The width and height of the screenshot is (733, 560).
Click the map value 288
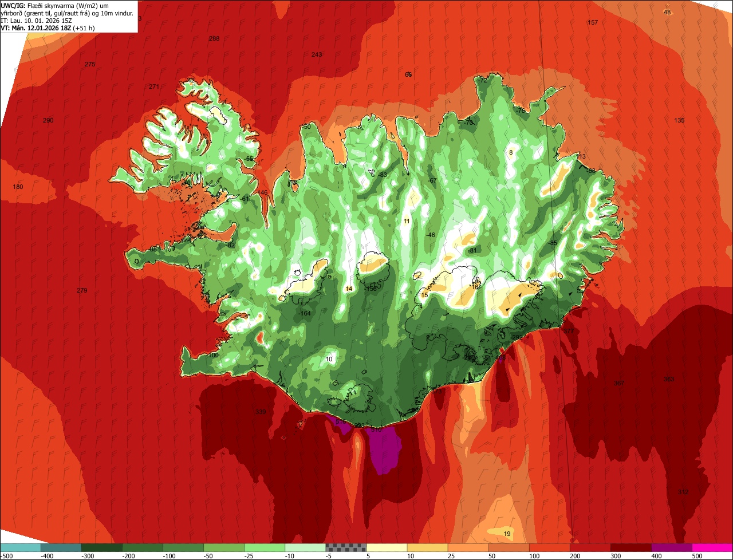tap(214, 38)
